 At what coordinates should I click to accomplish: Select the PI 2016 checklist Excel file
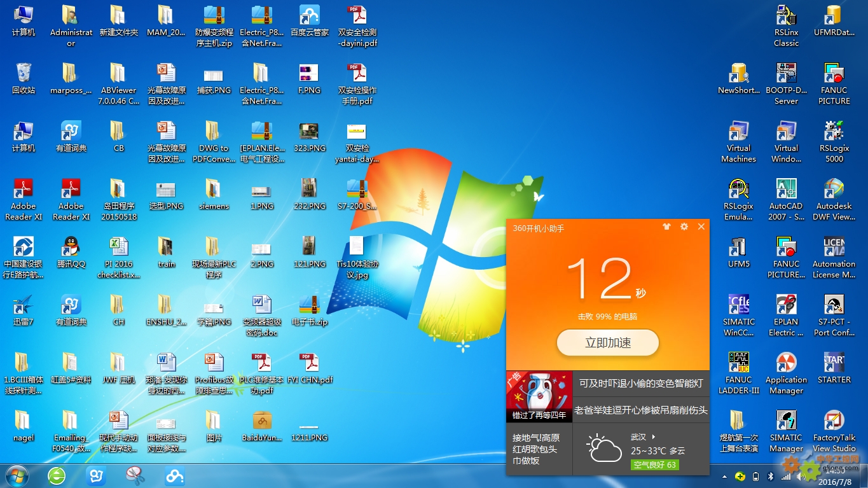[x=119, y=258]
